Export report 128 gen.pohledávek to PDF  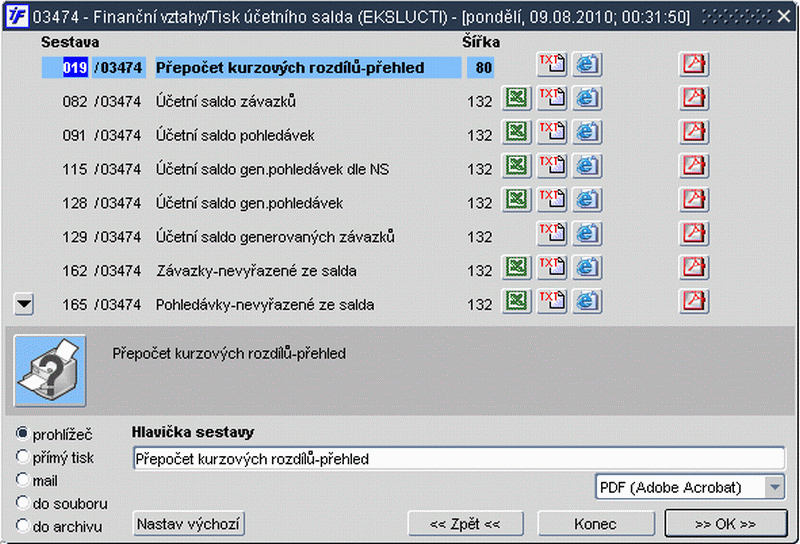(694, 200)
